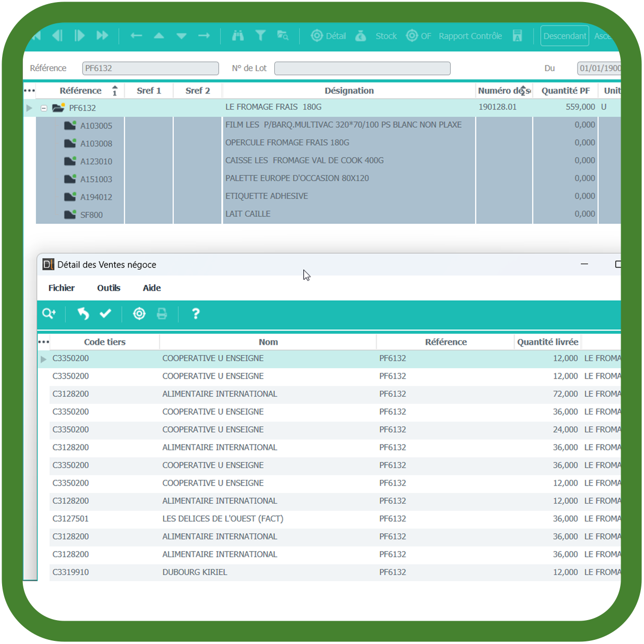The height and width of the screenshot is (644, 644).
Task: Open column options dots in top grid
Action: click(x=30, y=91)
